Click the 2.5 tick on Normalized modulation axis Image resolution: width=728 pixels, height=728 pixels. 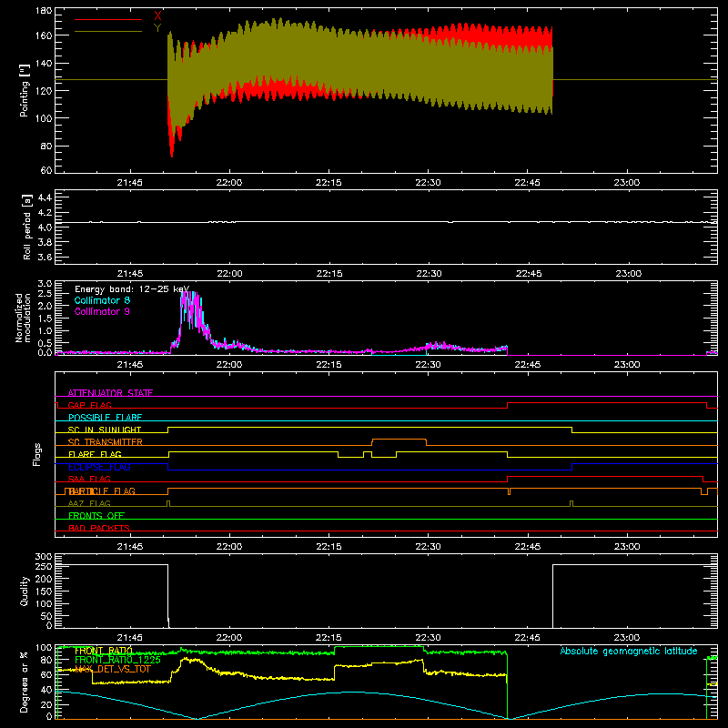45,293
